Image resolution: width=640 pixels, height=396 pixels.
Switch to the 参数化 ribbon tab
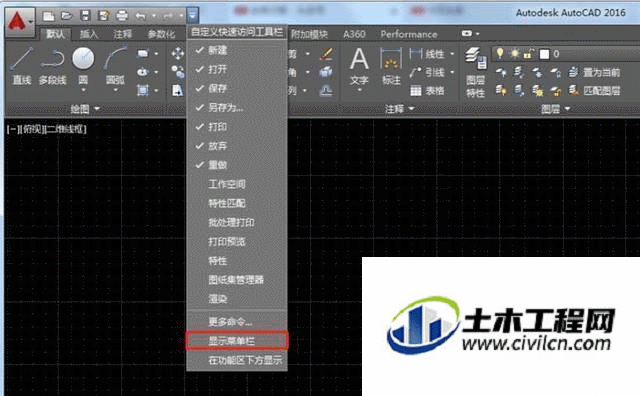click(x=161, y=34)
